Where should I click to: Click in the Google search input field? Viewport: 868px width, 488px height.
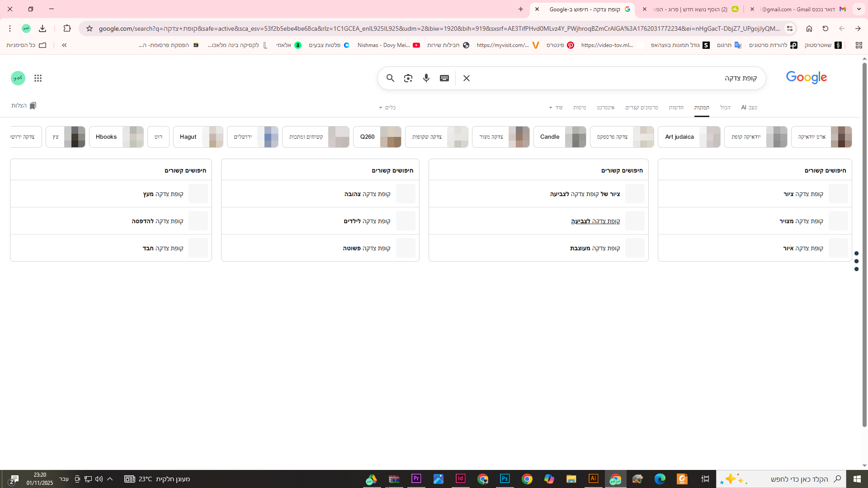tap(610, 78)
